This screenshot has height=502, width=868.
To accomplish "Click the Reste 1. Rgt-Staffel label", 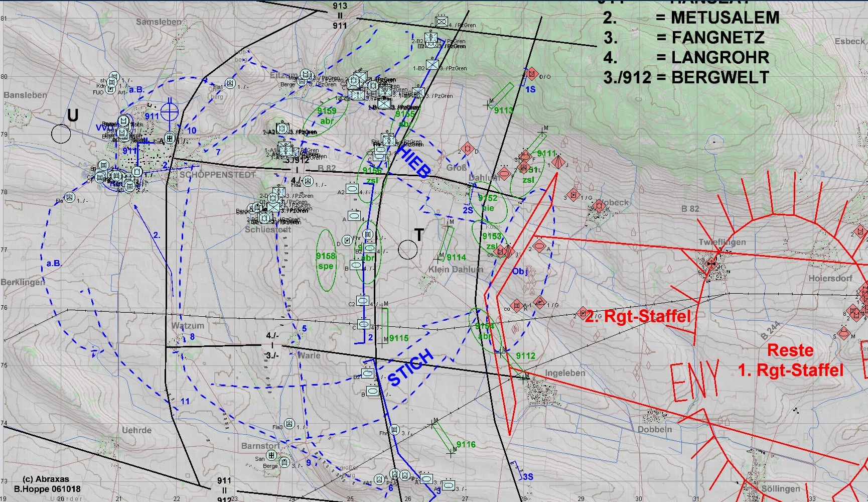I will 790,360.
